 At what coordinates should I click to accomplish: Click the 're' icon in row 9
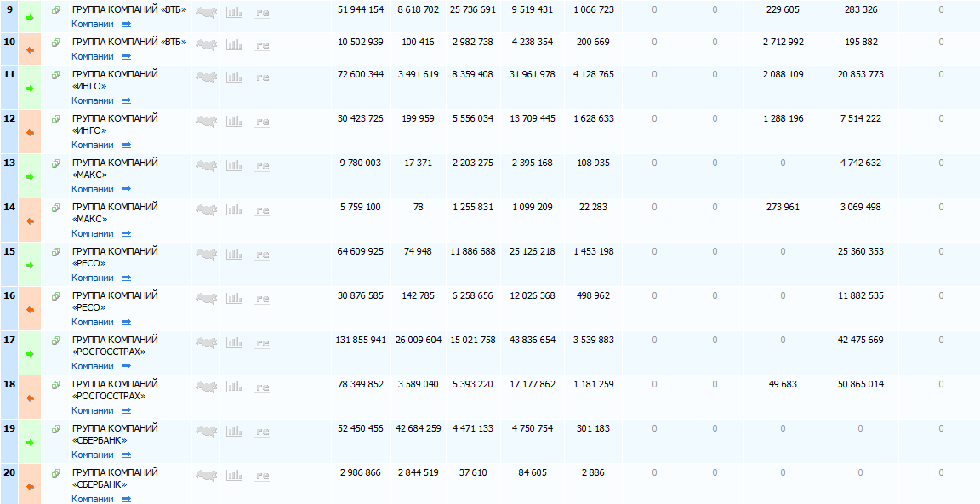tap(262, 12)
